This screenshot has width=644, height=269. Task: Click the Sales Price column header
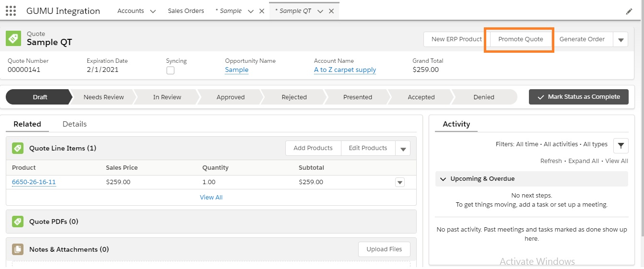122,168
